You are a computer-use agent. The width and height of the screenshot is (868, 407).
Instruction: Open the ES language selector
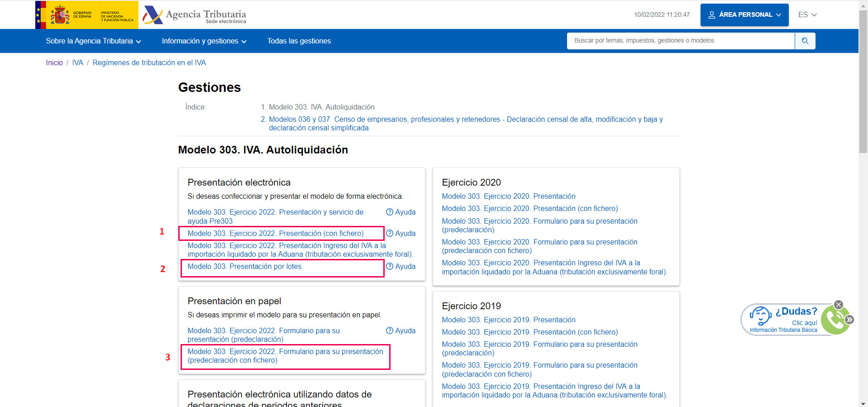[807, 15]
